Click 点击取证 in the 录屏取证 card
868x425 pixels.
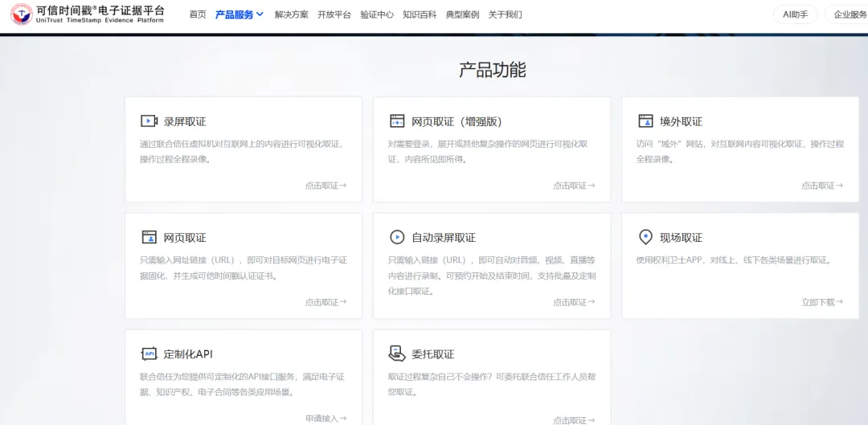coord(325,186)
